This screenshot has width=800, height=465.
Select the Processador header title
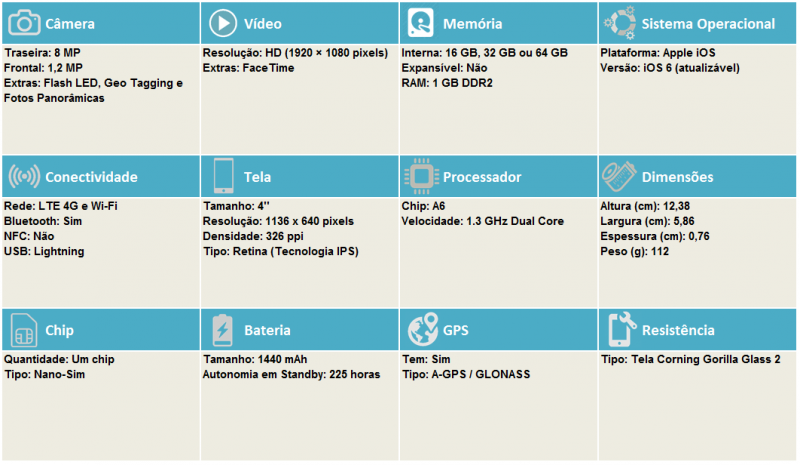point(482,177)
